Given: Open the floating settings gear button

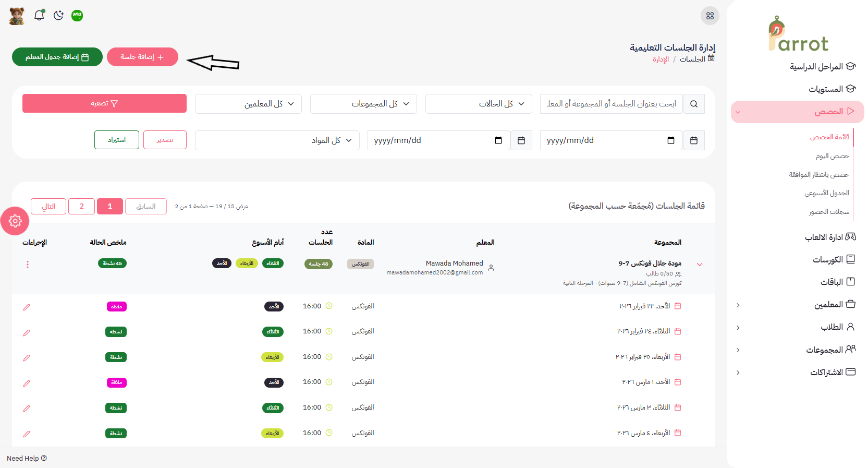Looking at the screenshot, I should point(15,221).
